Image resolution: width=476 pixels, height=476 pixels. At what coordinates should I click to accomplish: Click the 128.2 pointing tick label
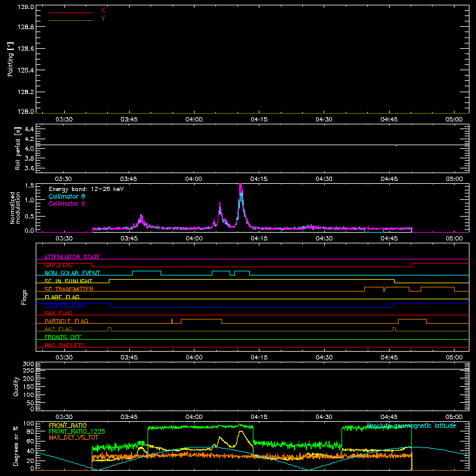(26, 92)
